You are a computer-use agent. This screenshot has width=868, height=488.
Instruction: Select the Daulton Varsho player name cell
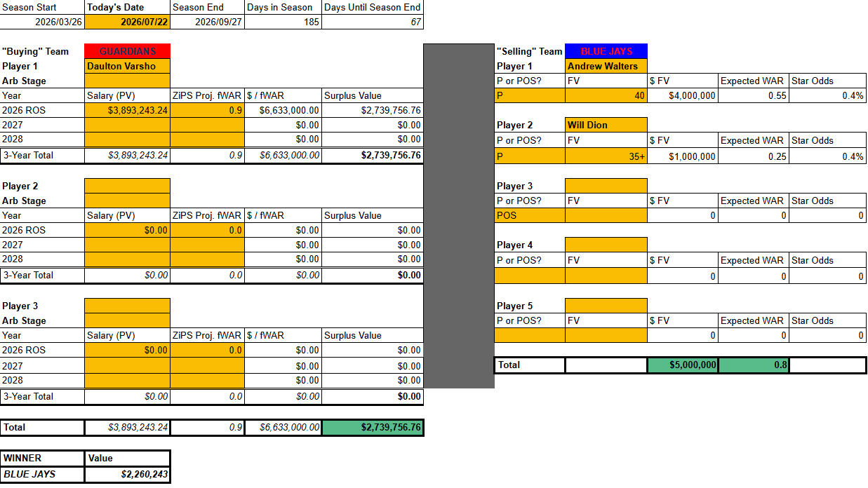(x=128, y=66)
